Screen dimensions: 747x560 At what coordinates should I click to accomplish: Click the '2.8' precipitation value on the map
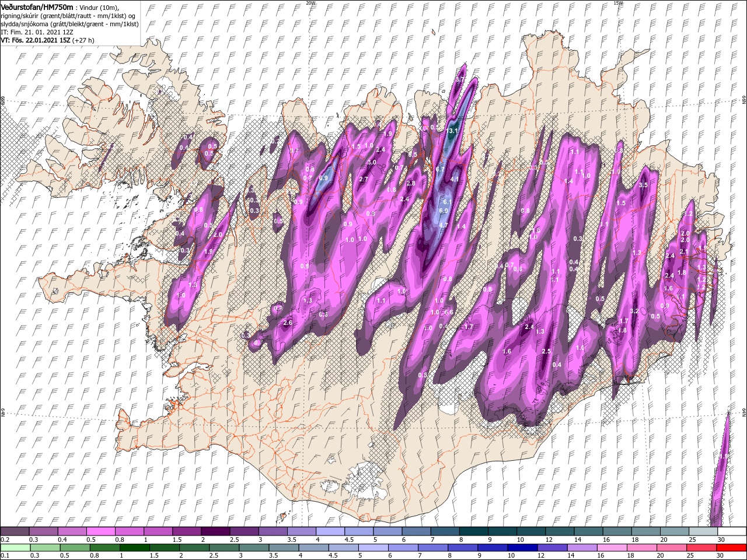click(411, 183)
